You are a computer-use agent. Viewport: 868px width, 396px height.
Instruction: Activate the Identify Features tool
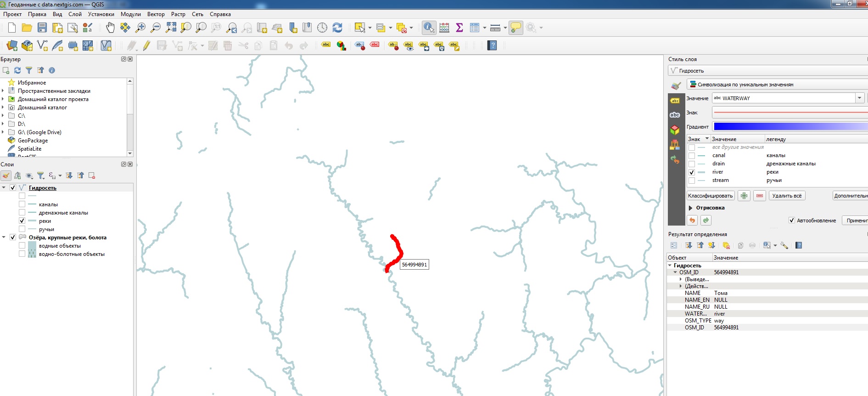tap(429, 28)
